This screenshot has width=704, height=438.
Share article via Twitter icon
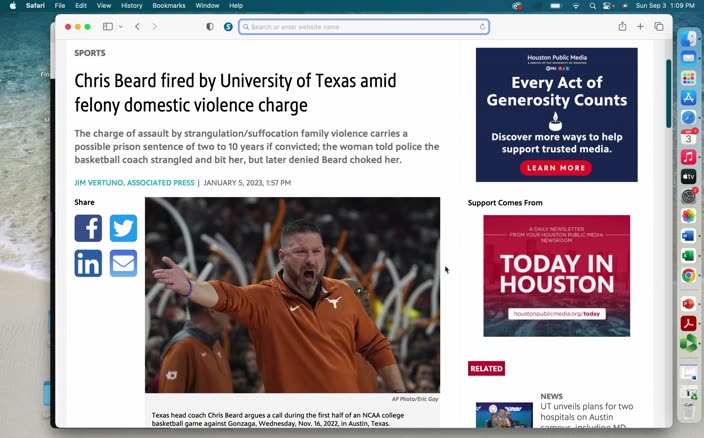click(x=123, y=228)
